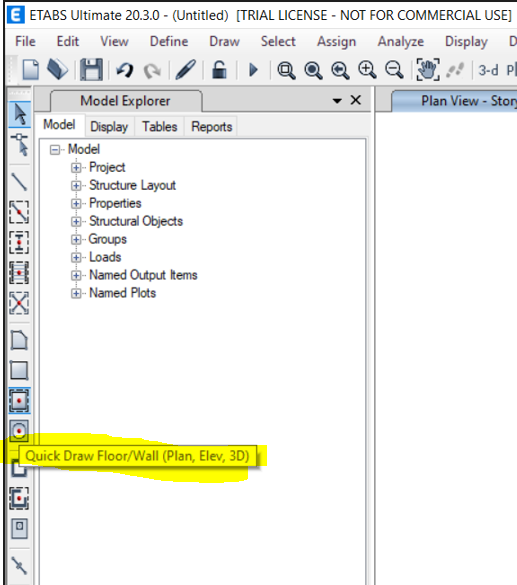The height and width of the screenshot is (585, 517).
Task: Select the Draw Beam/Column/Brace line tool
Action: [19, 182]
